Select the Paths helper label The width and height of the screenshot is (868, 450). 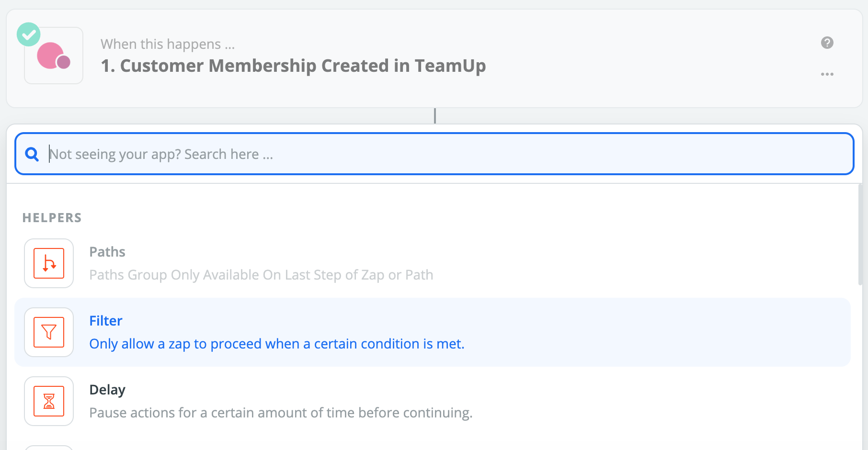pos(107,252)
